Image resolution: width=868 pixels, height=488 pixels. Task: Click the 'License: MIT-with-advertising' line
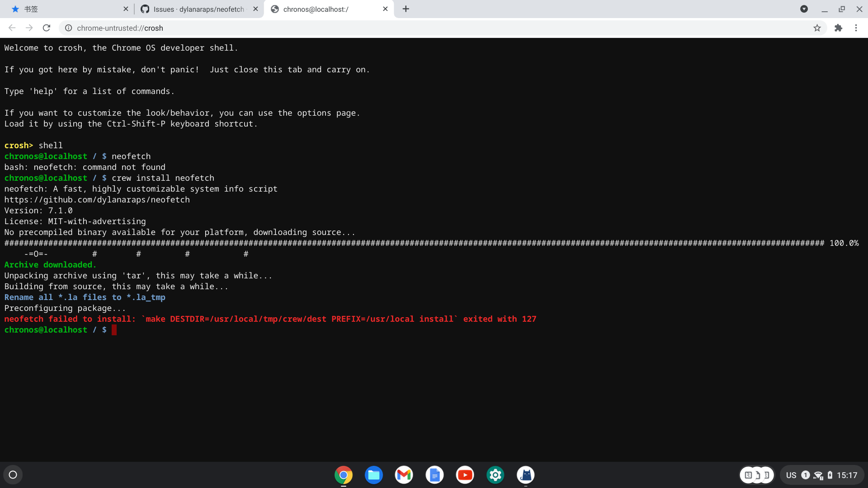(75, 221)
